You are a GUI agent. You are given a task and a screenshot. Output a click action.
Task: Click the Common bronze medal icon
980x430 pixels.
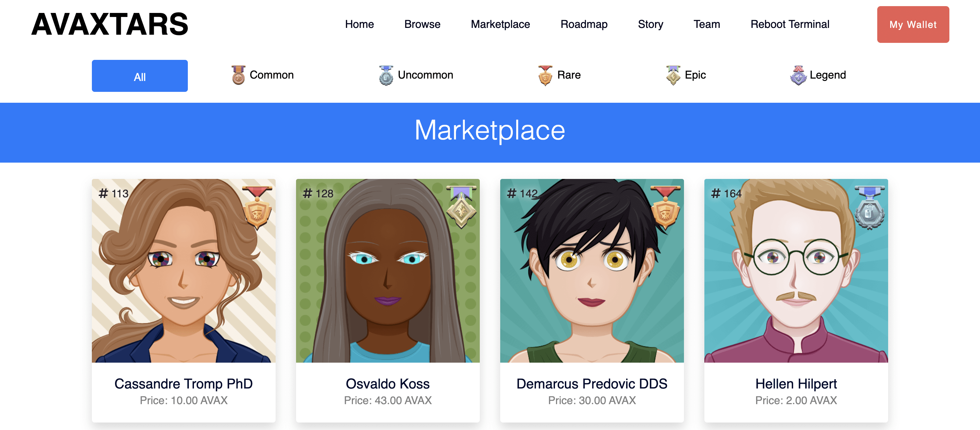pos(239,75)
